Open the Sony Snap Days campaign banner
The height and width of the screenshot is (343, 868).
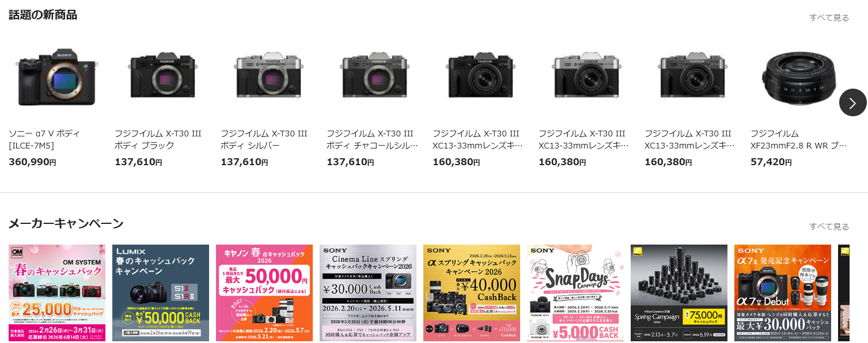pos(575,293)
